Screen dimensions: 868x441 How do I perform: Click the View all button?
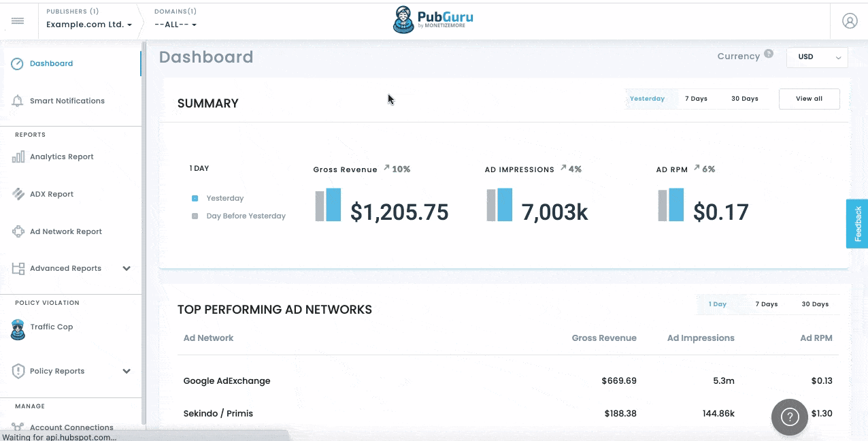click(809, 99)
